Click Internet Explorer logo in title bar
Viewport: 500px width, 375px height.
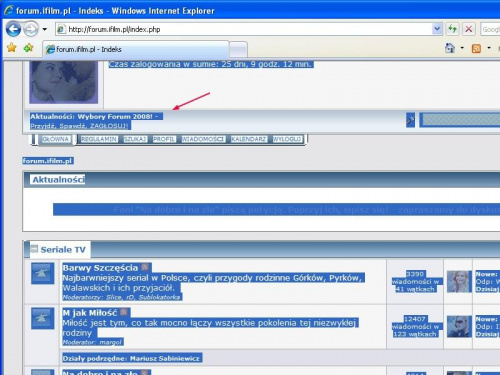click(9, 10)
